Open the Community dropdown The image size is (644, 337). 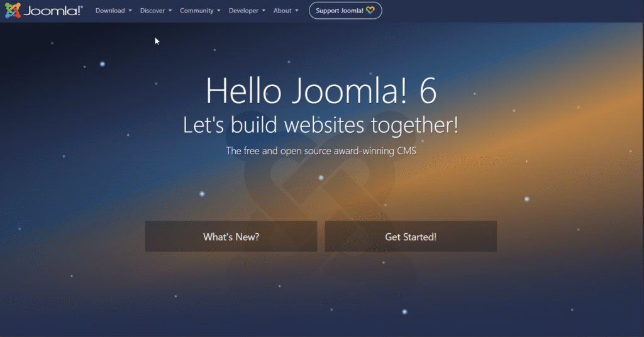(x=200, y=11)
